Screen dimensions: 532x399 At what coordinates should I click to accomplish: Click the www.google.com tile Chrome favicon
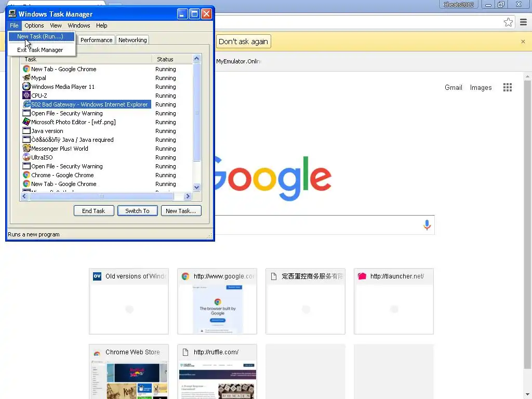click(x=185, y=276)
